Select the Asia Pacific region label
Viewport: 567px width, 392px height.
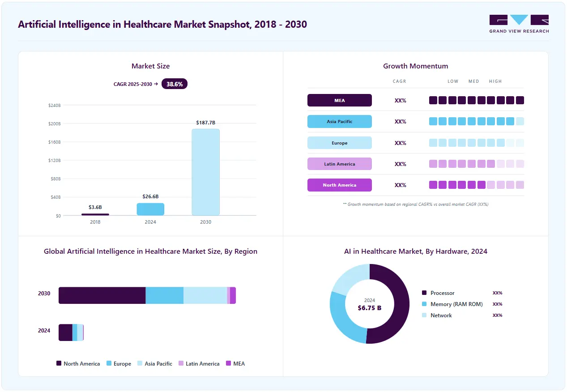coord(340,122)
